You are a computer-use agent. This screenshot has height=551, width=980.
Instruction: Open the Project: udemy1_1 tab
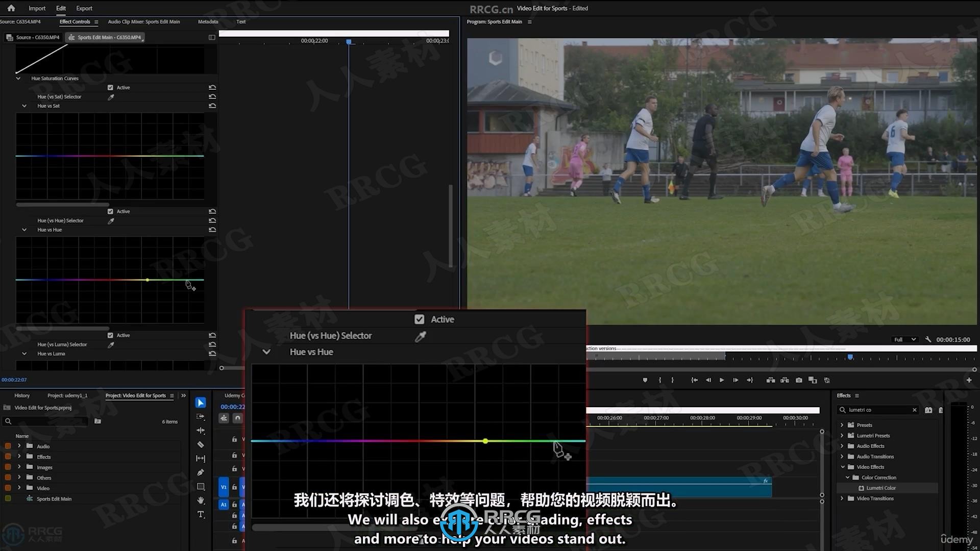[x=67, y=396]
